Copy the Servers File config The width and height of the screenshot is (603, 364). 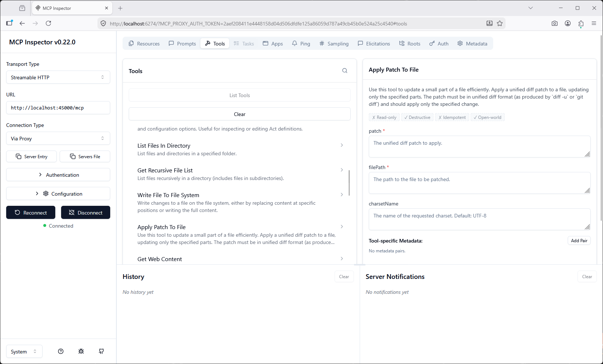tap(85, 156)
